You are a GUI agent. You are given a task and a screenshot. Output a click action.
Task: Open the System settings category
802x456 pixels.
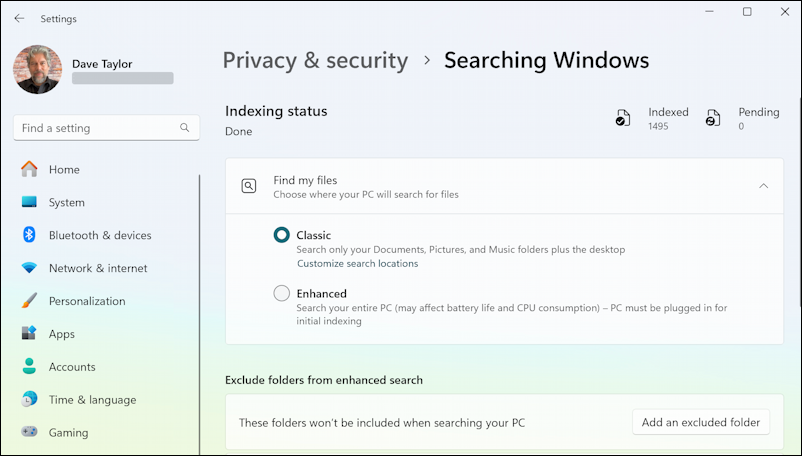tap(66, 202)
